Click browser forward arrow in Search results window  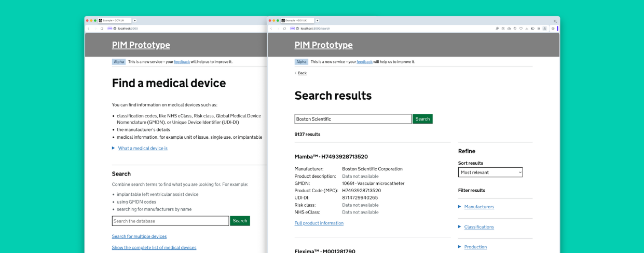tap(278, 29)
